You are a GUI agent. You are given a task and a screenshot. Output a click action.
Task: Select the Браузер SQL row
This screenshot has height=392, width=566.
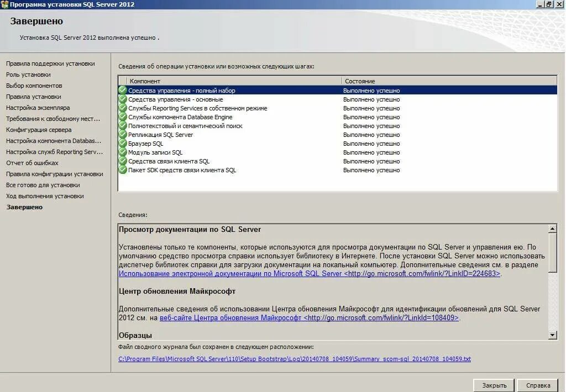[x=338, y=144]
